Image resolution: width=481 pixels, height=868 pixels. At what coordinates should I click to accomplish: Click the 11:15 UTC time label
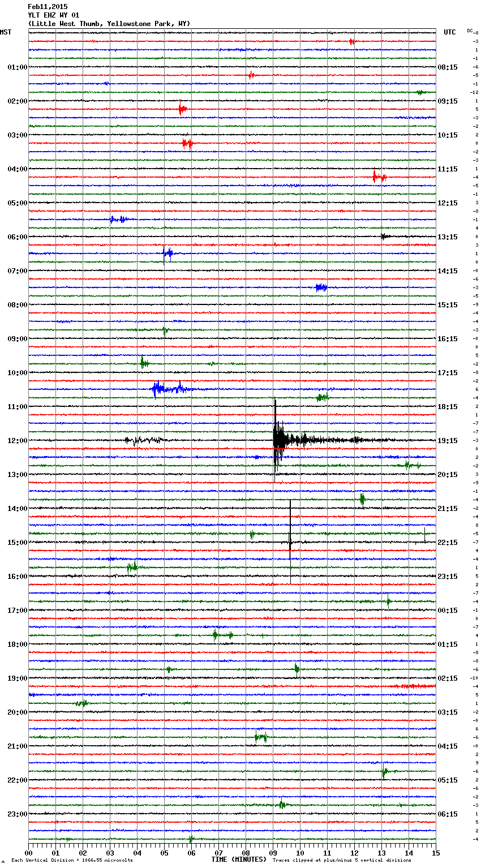tap(448, 169)
